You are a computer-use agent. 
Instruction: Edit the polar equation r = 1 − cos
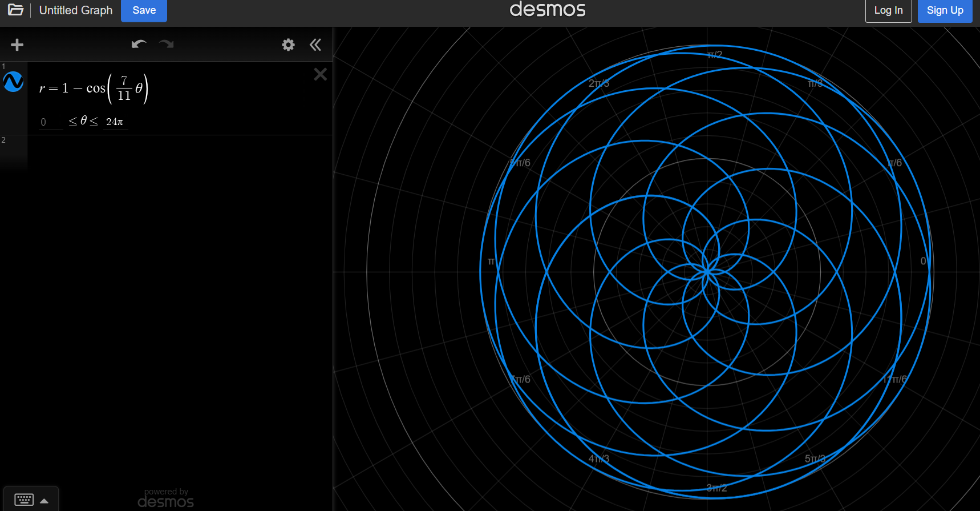click(94, 88)
